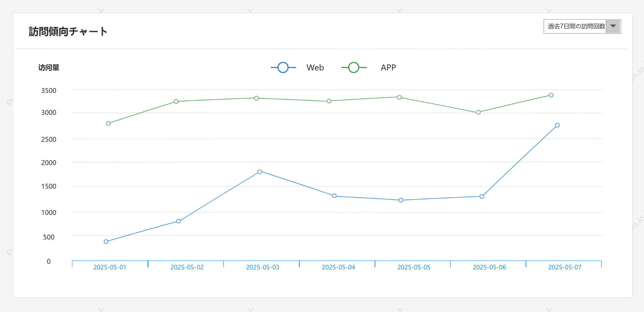
Task: Click the APP legend label text
Action: click(388, 67)
